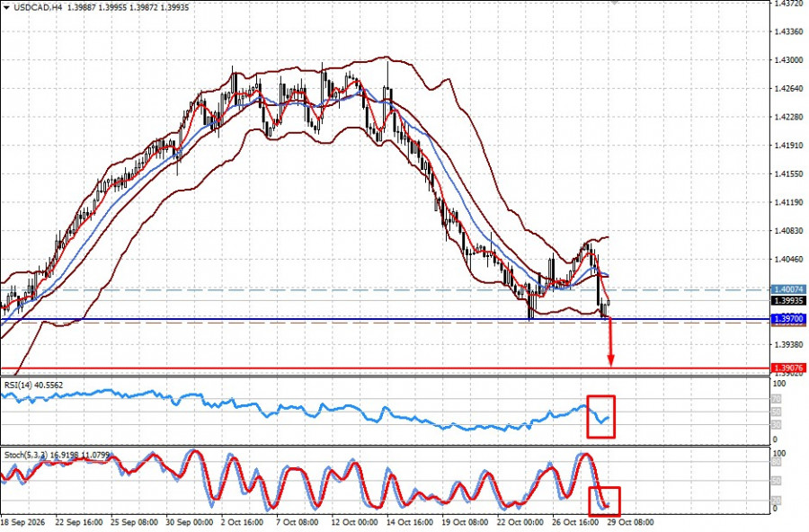Click the 1.40074 price tag on the axis
The height and width of the screenshot is (532, 809).
pos(788,289)
